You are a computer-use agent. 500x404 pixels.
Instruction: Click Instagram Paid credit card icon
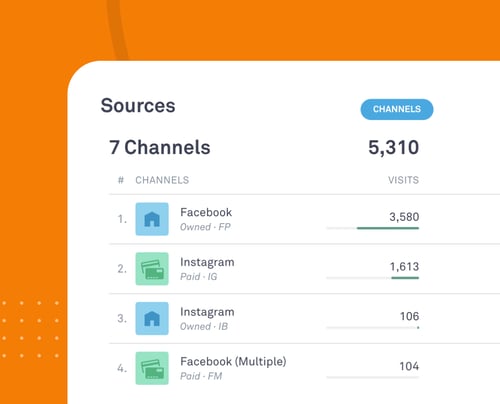152,269
